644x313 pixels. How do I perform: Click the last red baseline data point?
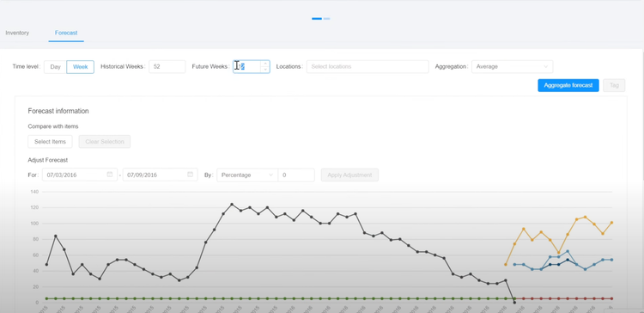click(x=611, y=298)
